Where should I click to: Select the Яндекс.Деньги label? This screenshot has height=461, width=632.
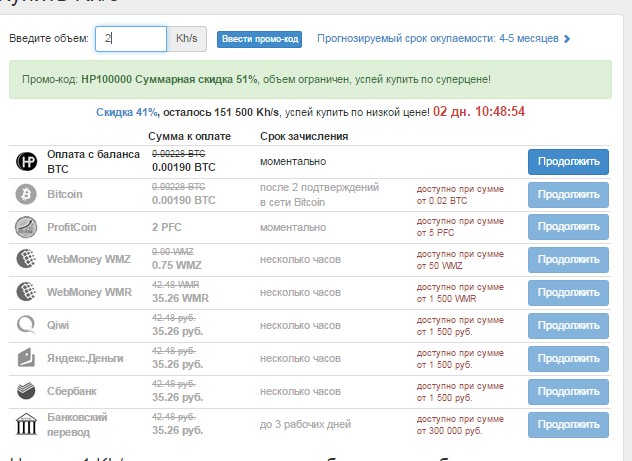85,358
